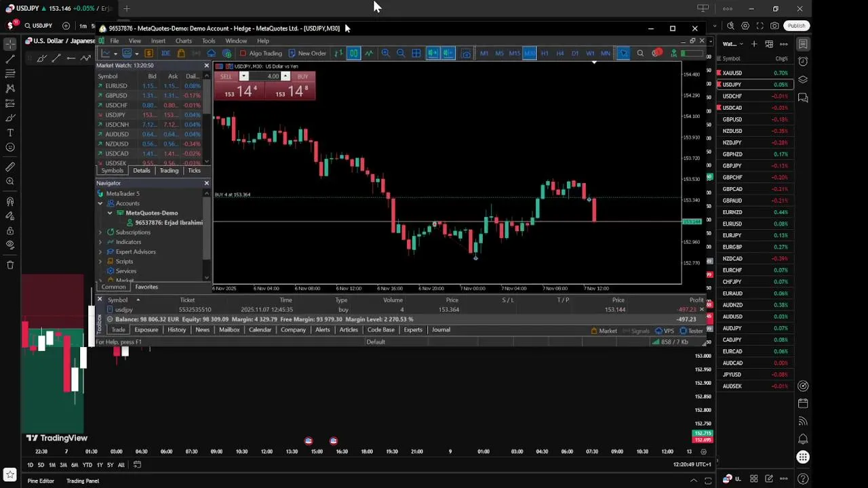Select W1 timeframe in MetaTrader
This screenshot has width=868, height=488.
pos(590,53)
